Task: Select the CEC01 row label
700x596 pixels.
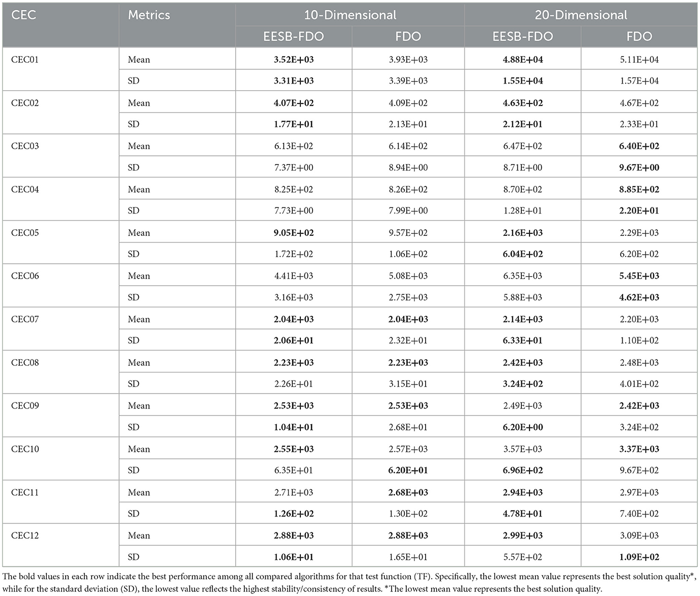Action: tap(25, 60)
